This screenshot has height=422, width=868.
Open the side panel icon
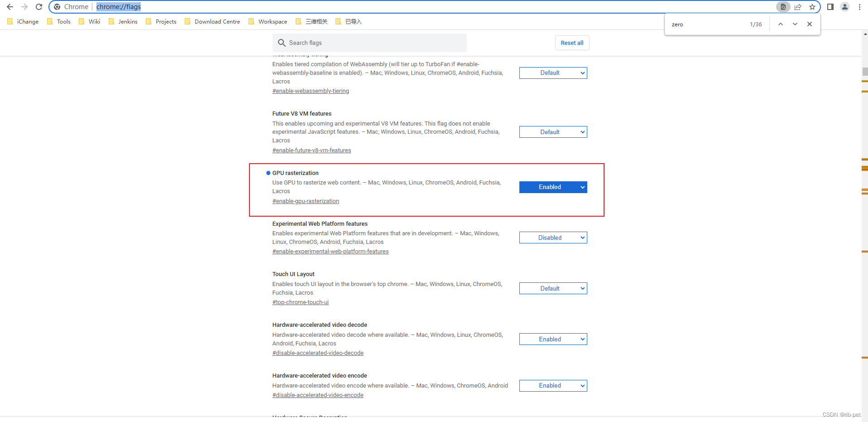tap(830, 7)
